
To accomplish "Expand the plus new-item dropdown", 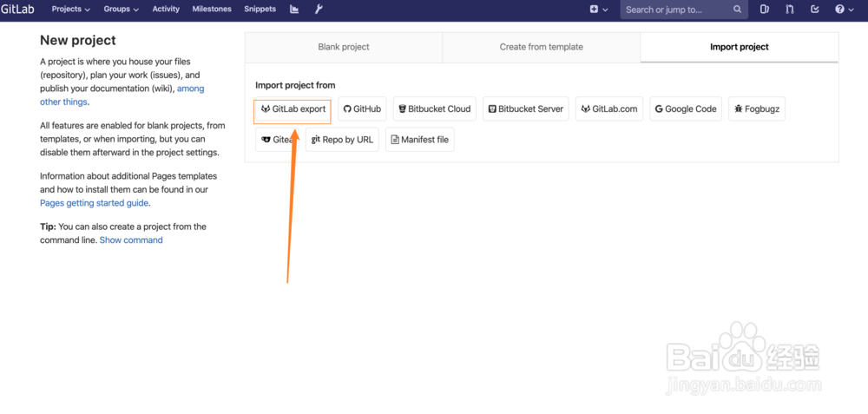I will tap(598, 10).
